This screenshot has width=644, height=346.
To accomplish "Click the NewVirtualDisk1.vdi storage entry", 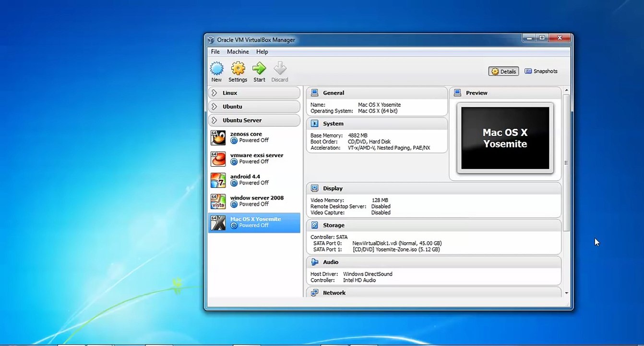I will 397,243.
